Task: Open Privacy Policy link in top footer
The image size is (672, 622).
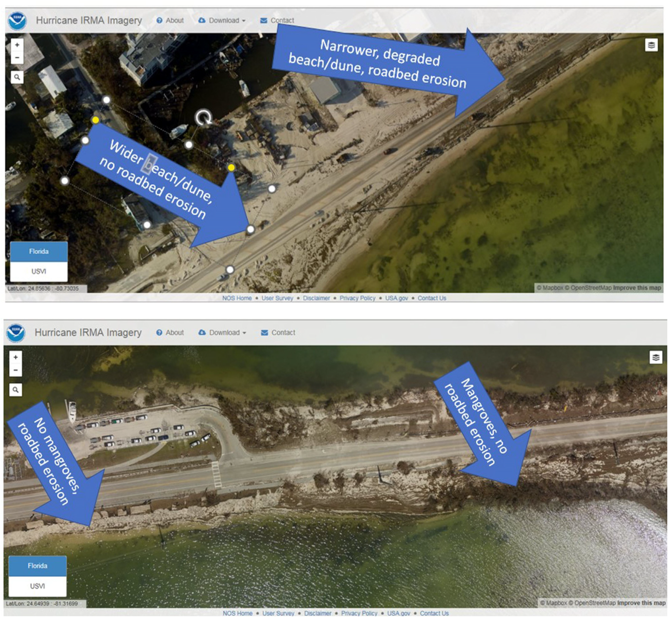Action: coord(357,298)
